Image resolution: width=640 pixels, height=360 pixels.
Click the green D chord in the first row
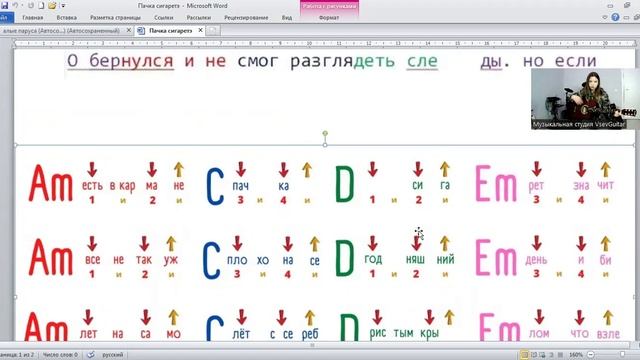[x=344, y=184]
